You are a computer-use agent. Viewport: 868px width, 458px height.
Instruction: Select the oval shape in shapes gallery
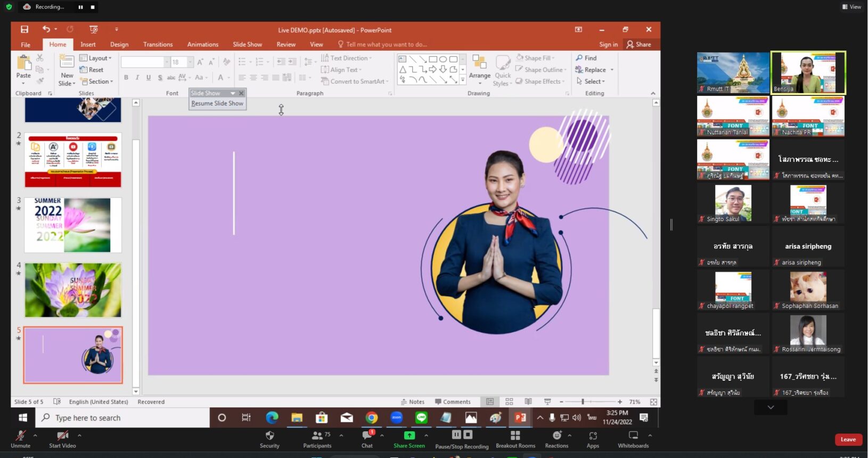click(443, 59)
